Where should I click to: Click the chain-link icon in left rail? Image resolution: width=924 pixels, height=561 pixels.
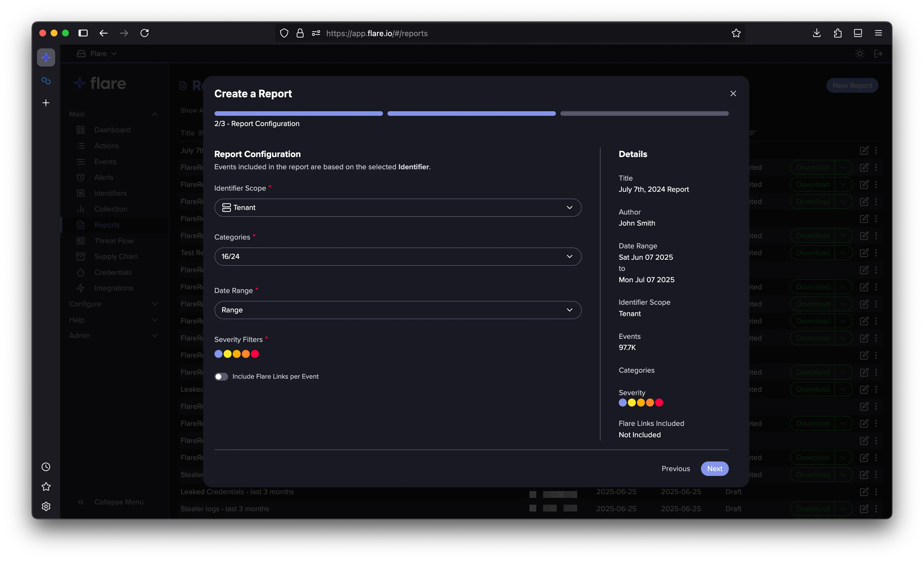point(46,81)
